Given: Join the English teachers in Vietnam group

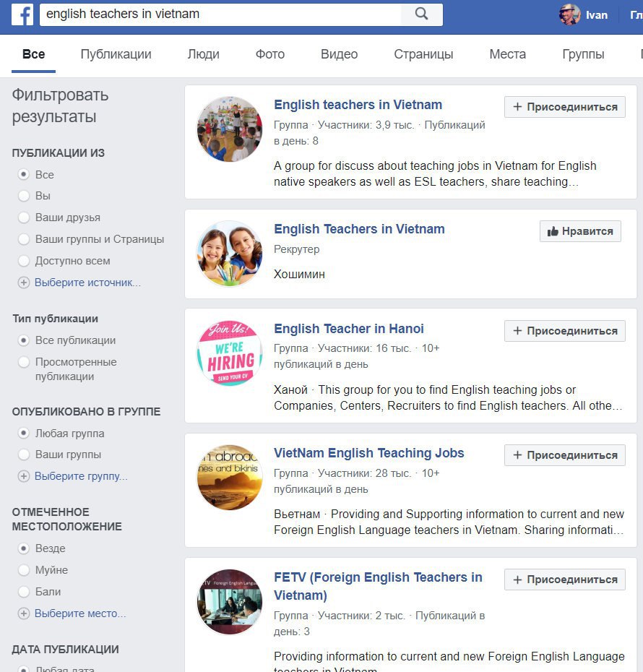Looking at the screenshot, I should point(564,107).
